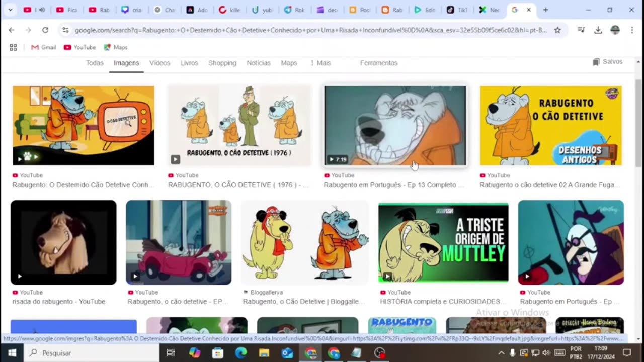Switch to the Adobe tab

197,10
